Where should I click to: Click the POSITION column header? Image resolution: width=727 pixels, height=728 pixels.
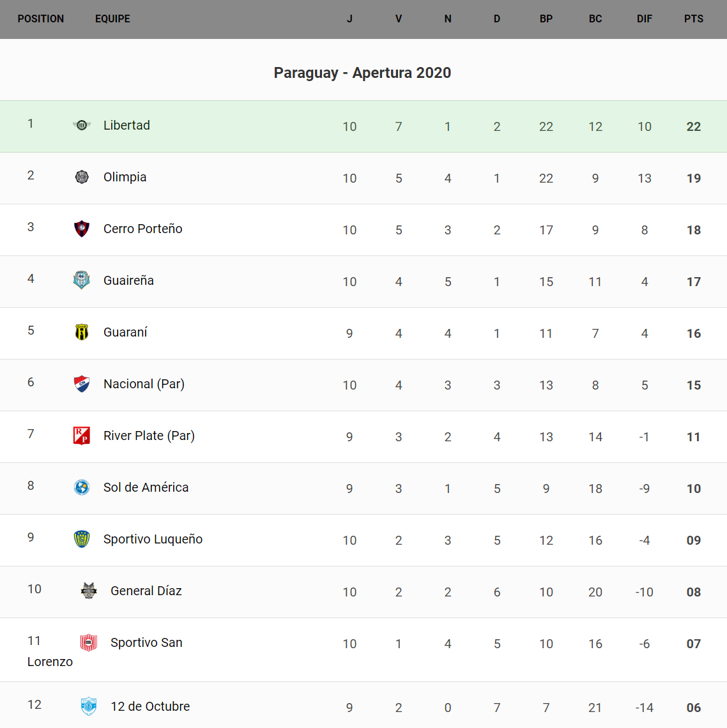point(41,19)
